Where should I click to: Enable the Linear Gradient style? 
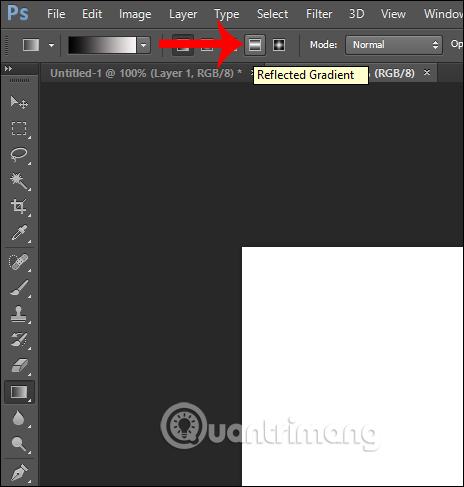pos(183,45)
